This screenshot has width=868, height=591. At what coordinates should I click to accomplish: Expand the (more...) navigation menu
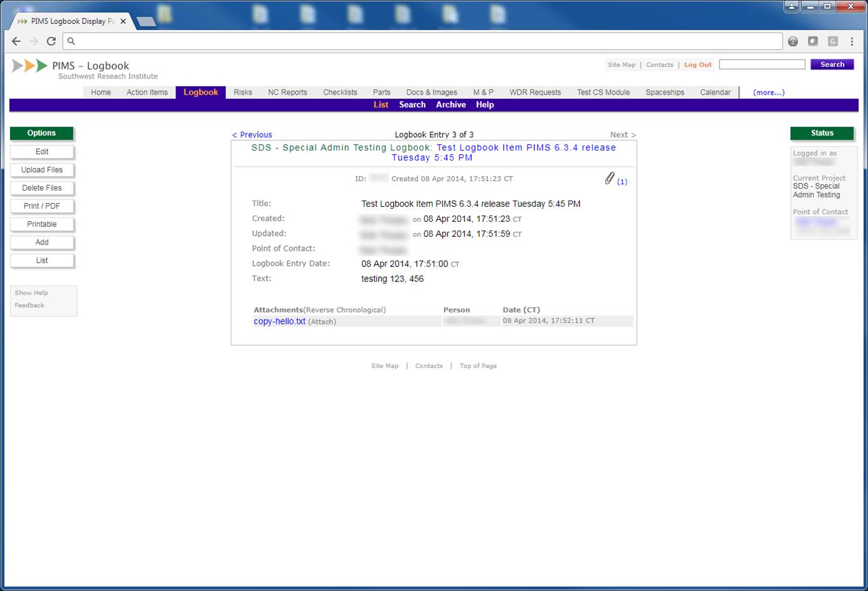tap(768, 92)
